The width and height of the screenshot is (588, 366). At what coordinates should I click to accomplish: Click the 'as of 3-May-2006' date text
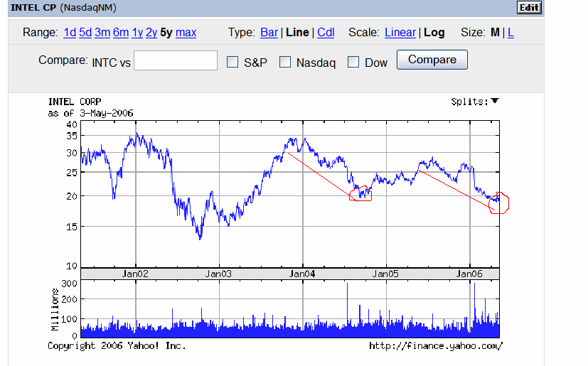90,113
